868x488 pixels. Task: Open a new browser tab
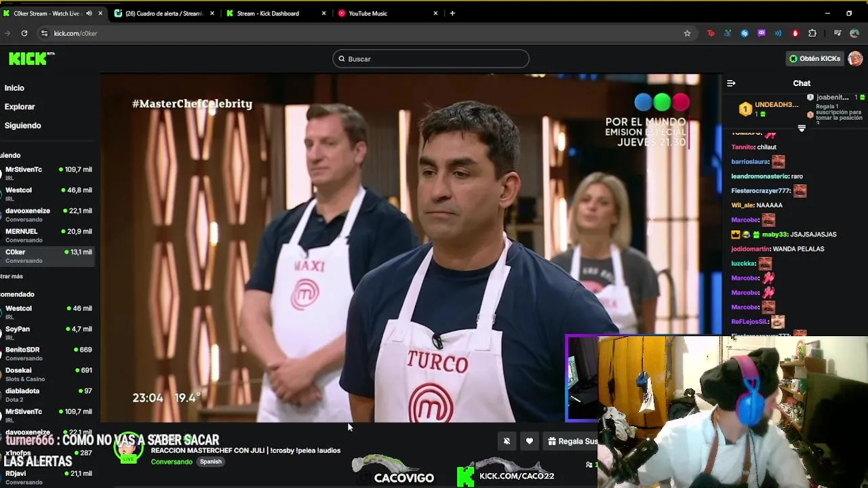pyautogui.click(x=452, y=13)
